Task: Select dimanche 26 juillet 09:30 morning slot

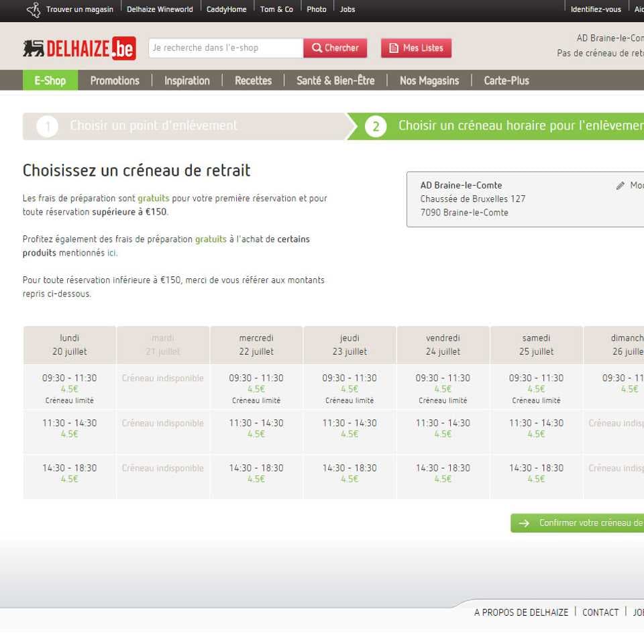Action: [614, 387]
